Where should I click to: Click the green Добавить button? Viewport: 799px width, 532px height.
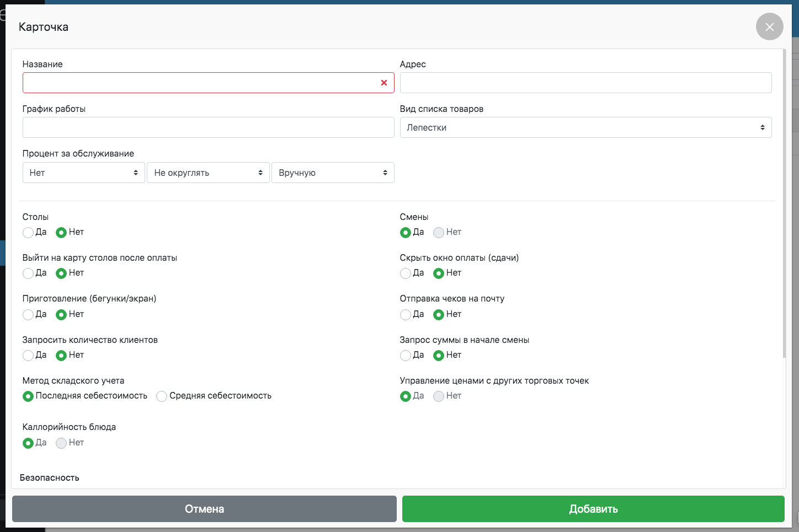click(593, 509)
